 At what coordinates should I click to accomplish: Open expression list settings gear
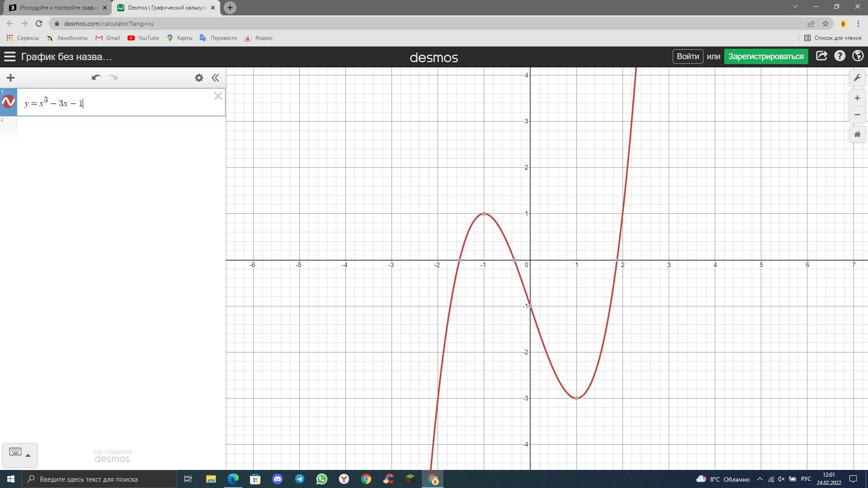tap(199, 78)
